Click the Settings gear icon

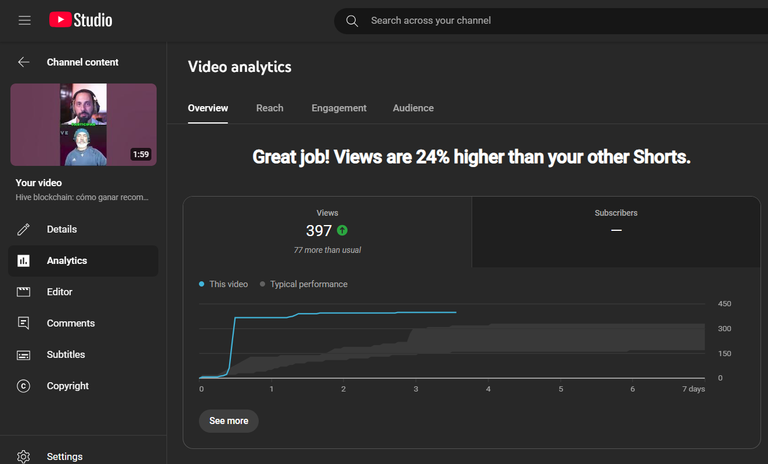coord(24,456)
